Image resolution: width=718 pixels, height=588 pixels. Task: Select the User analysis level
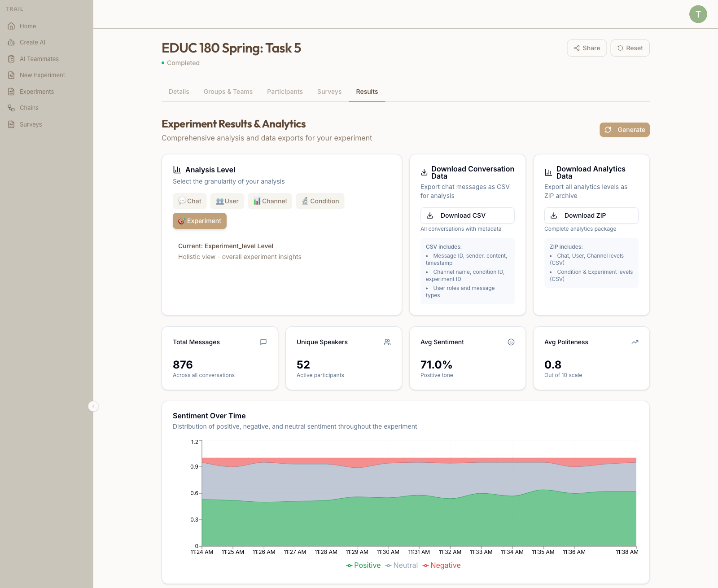[227, 201]
